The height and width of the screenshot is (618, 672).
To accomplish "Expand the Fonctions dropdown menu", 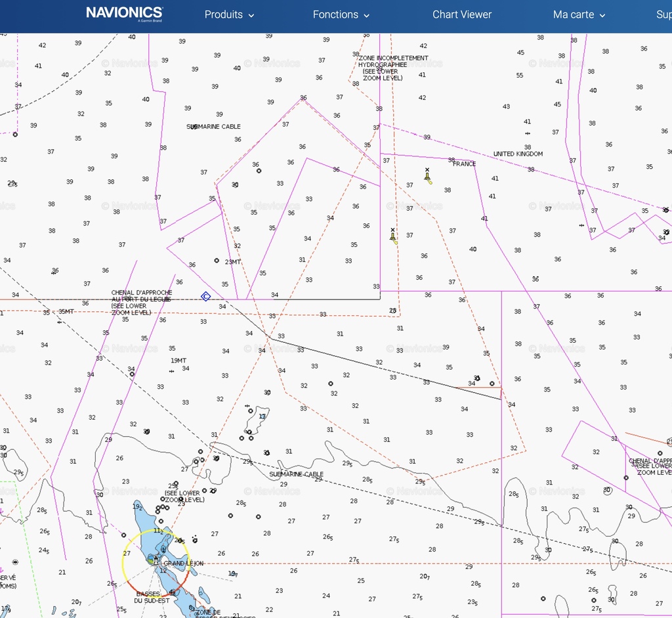I will [x=341, y=14].
